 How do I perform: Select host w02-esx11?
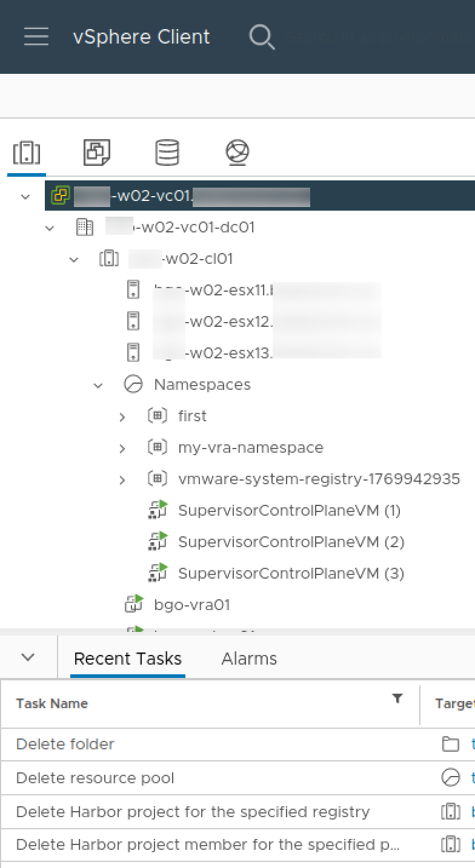[267, 290]
